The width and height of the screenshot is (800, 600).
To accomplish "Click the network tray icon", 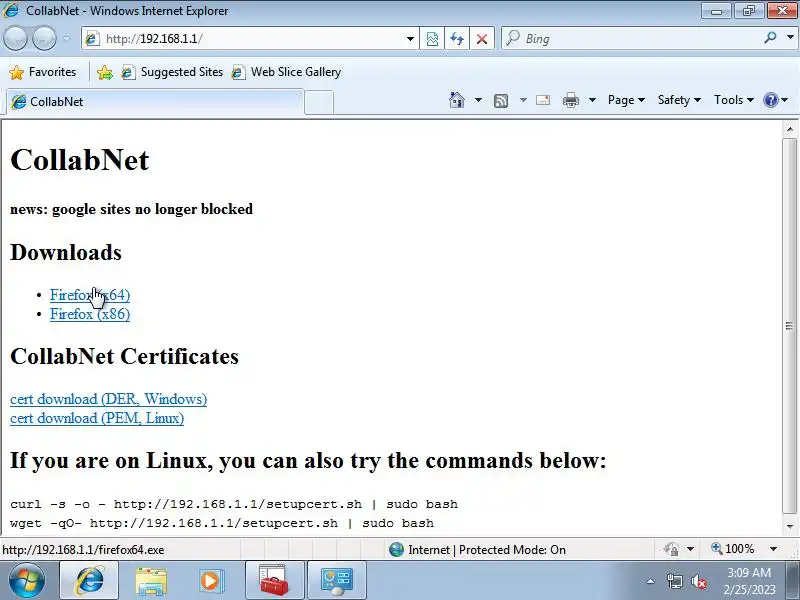I will (x=674, y=581).
